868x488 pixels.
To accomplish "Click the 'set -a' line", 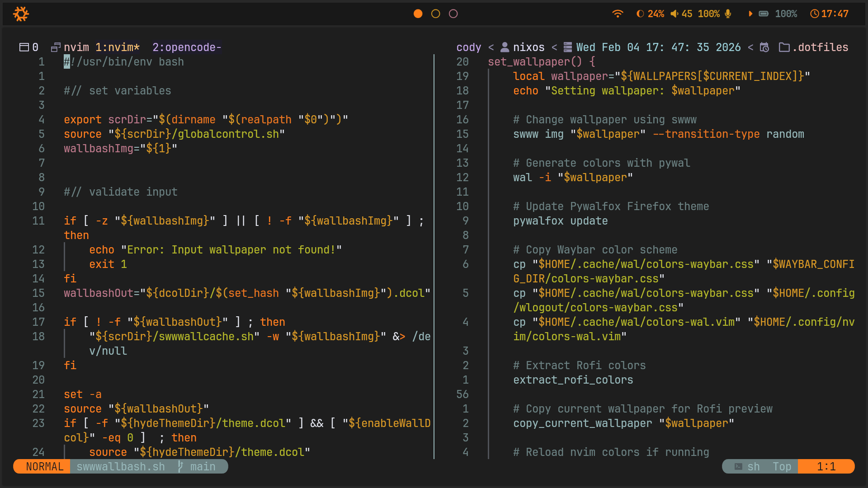I will pos(83,394).
